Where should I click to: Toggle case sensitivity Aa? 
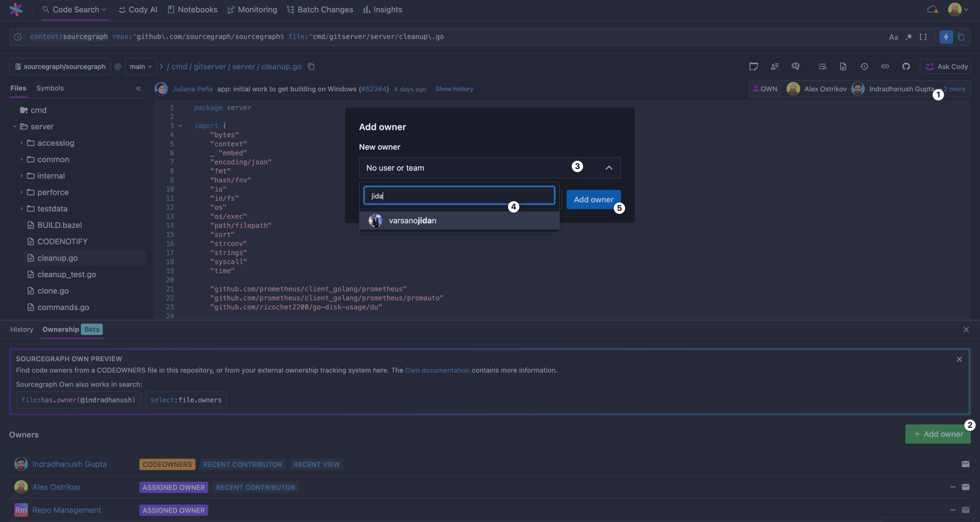pyautogui.click(x=893, y=37)
